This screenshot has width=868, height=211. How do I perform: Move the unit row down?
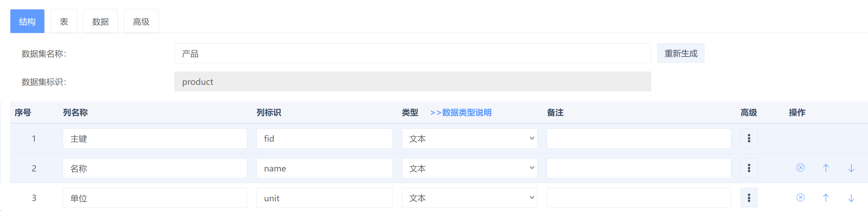pos(851,197)
